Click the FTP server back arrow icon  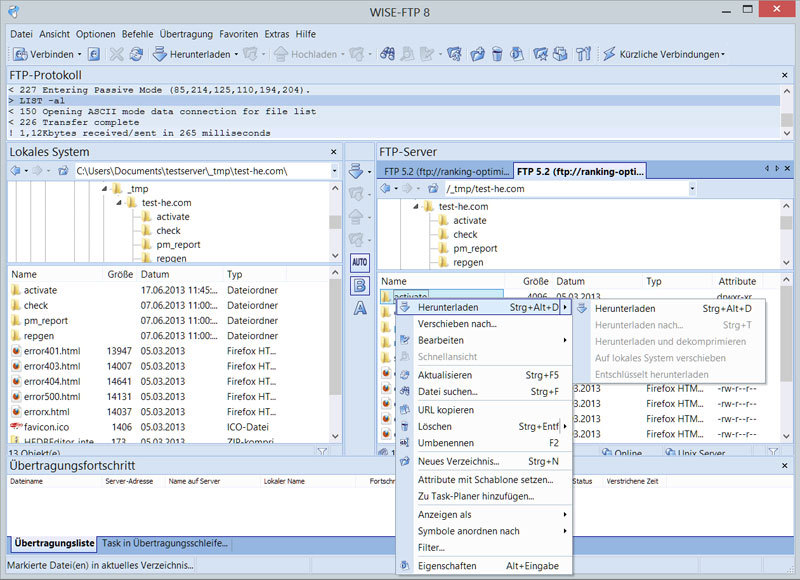point(386,189)
